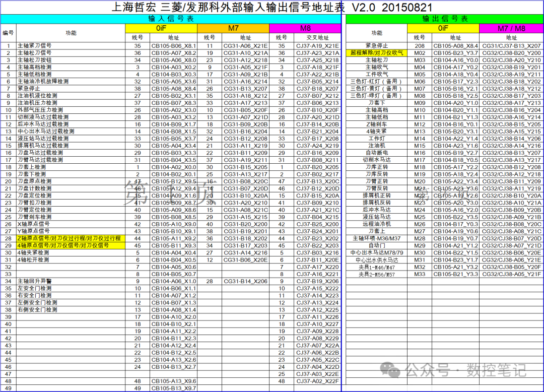Click output cell '夹具1-M46/M47'
The image size is (544, 392).
click(x=377, y=267)
